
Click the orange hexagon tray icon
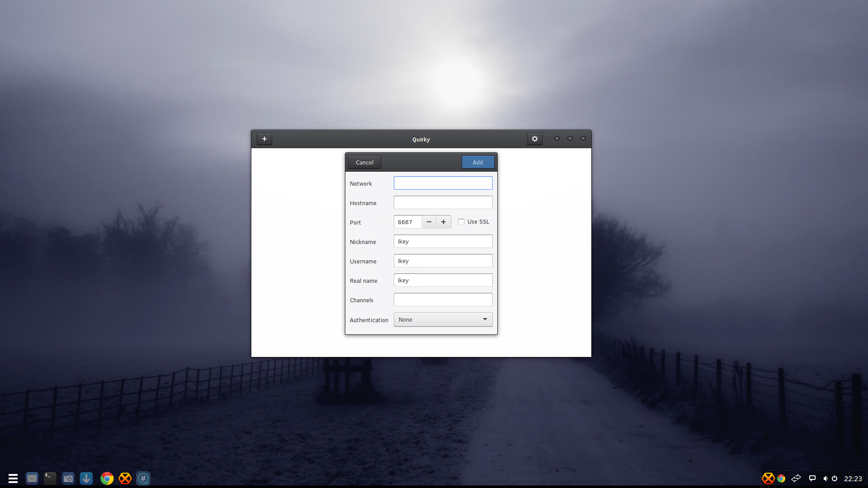point(768,479)
